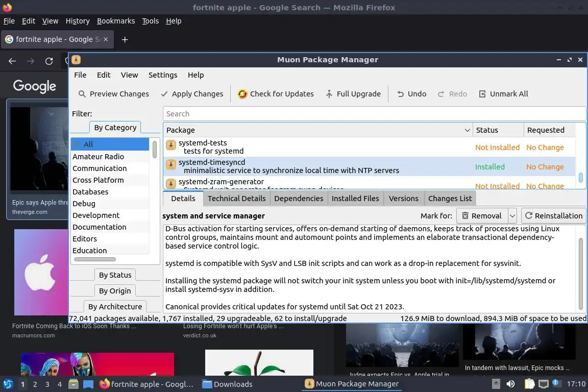Screen dimensions: 588x392
Task: Click the Preview Changes magnifier toolbar button
Action: tap(113, 94)
